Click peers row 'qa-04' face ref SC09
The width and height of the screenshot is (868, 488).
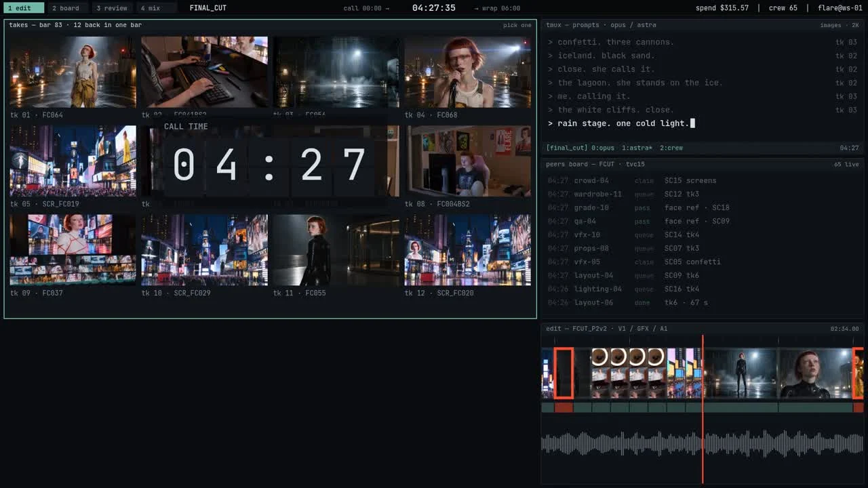(x=703, y=221)
